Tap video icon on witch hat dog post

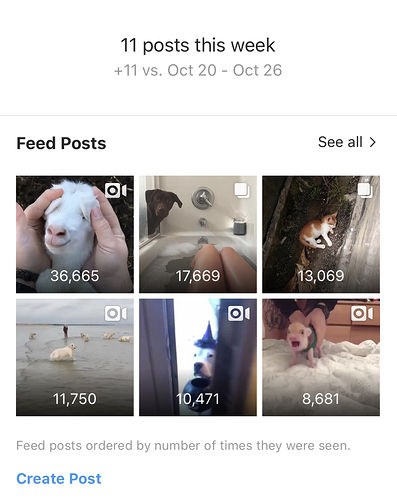coord(239,314)
